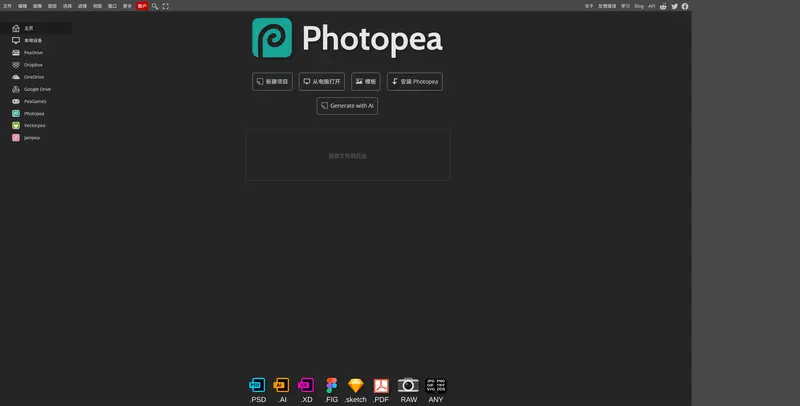The image size is (800, 406).
Task: Open the 编辑 (Edit) menu
Action: [x=22, y=6]
